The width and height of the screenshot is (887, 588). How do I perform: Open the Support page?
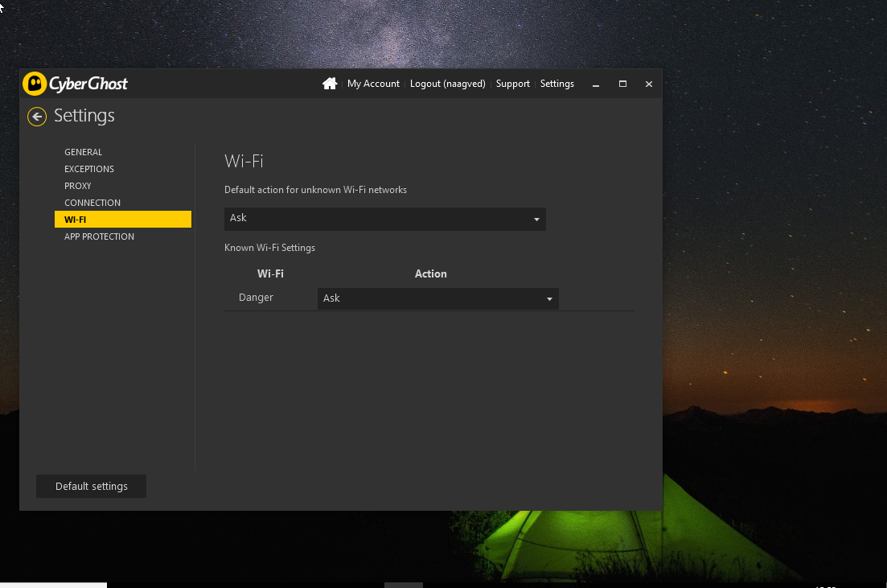click(512, 84)
